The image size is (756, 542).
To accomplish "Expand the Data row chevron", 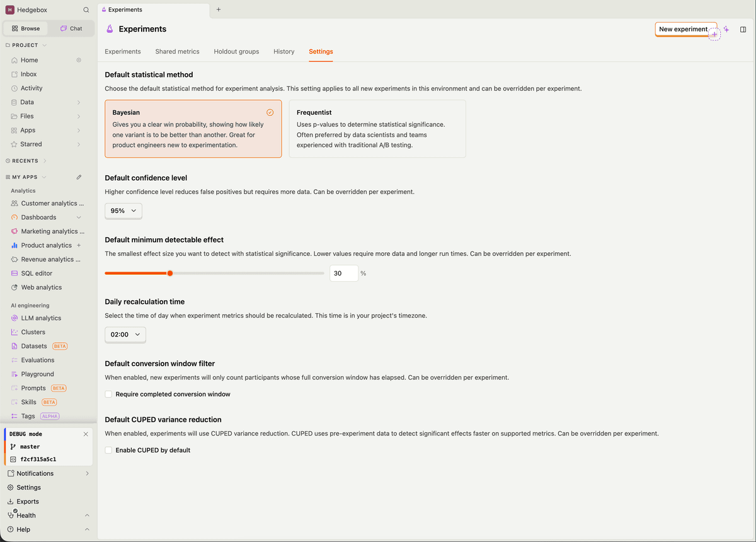I will tap(79, 102).
